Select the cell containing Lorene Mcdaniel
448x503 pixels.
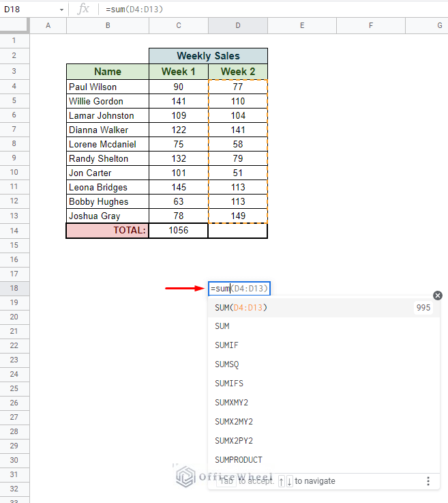(108, 145)
